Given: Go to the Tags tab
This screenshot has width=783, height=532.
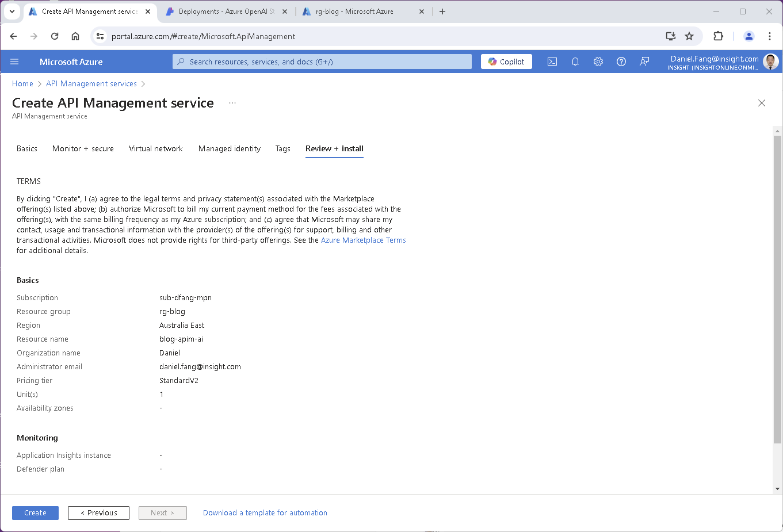Looking at the screenshot, I should 282,148.
